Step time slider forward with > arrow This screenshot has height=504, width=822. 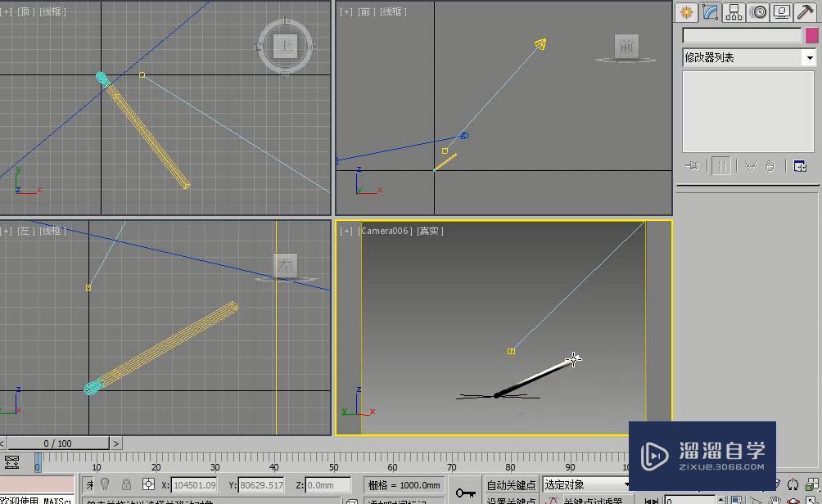pos(116,443)
